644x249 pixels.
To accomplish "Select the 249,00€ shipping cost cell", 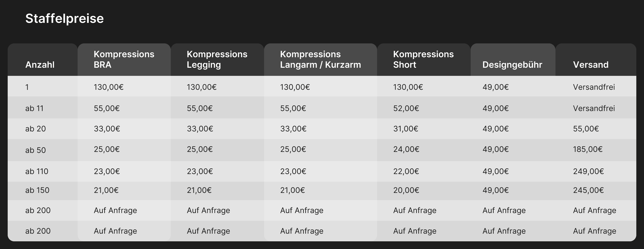I will [588, 171].
